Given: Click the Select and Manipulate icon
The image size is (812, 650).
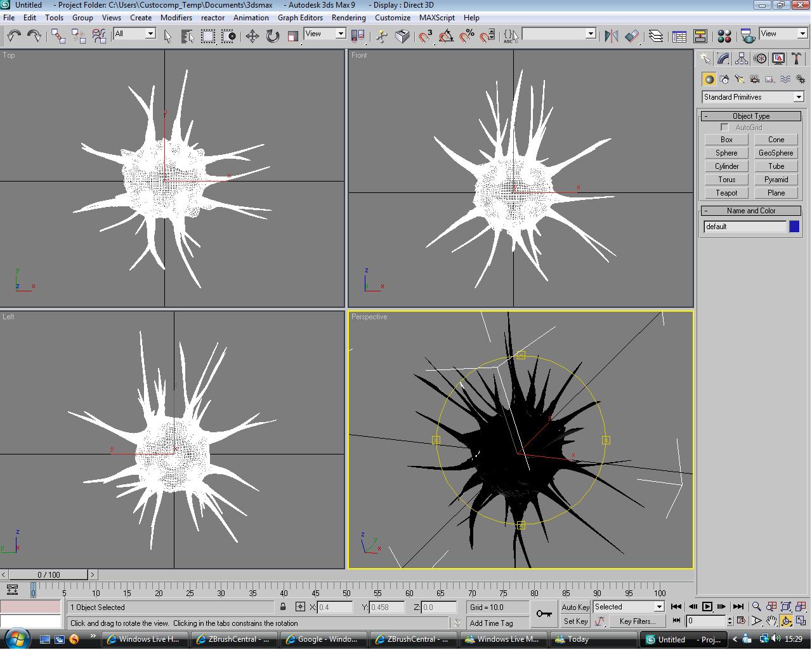Looking at the screenshot, I should click(382, 36).
